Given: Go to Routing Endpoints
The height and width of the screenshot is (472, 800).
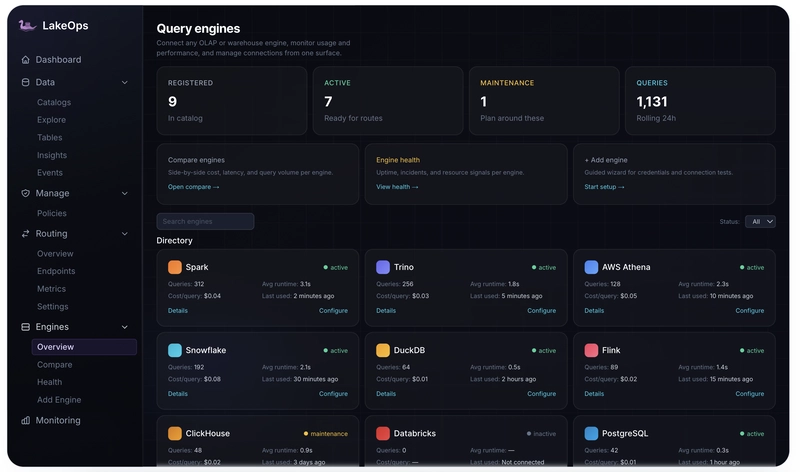Looking at the screenshot, I should tap(56, 271).
